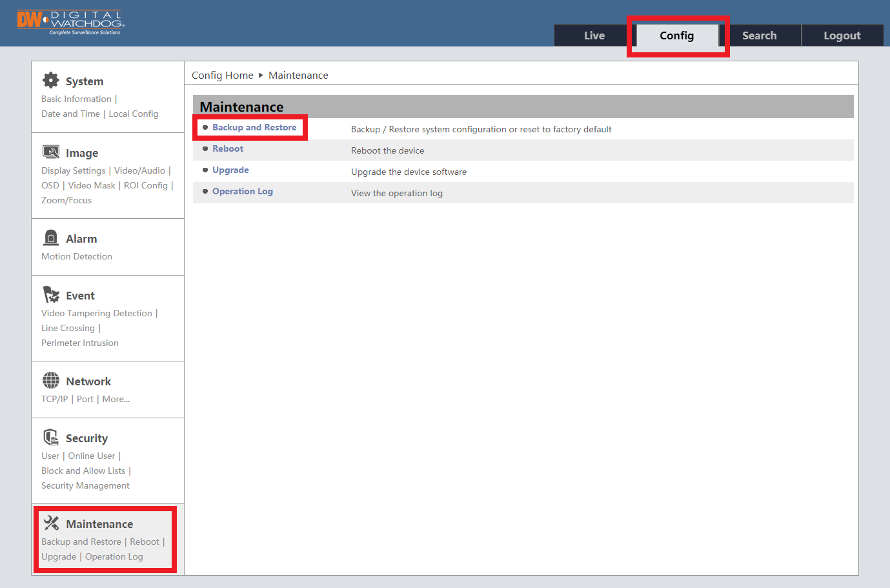Click the Security shield icon
Viewport: 890px width, 588px height.
click(x=51, y=438)
